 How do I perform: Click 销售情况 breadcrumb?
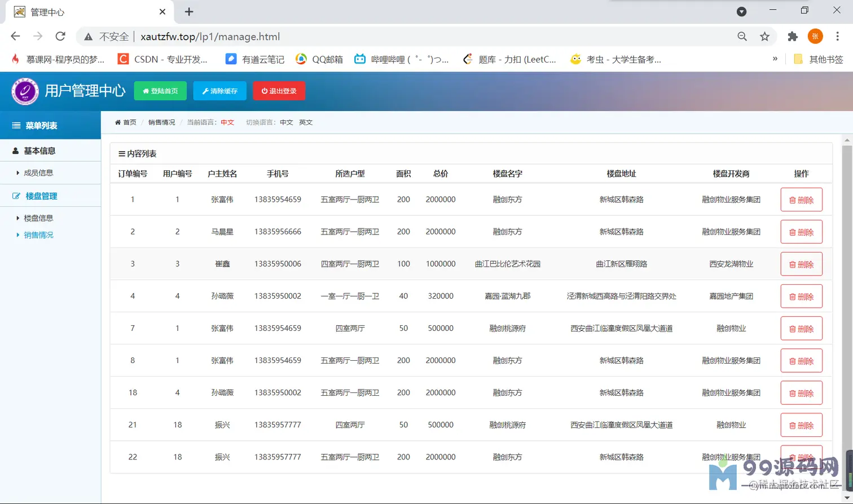[x=161, y=122]
